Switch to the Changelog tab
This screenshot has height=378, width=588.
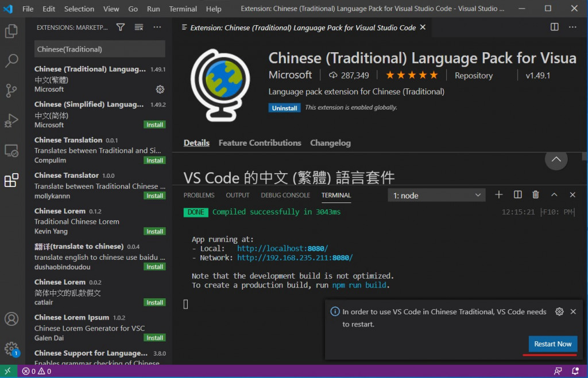(330, 143)
